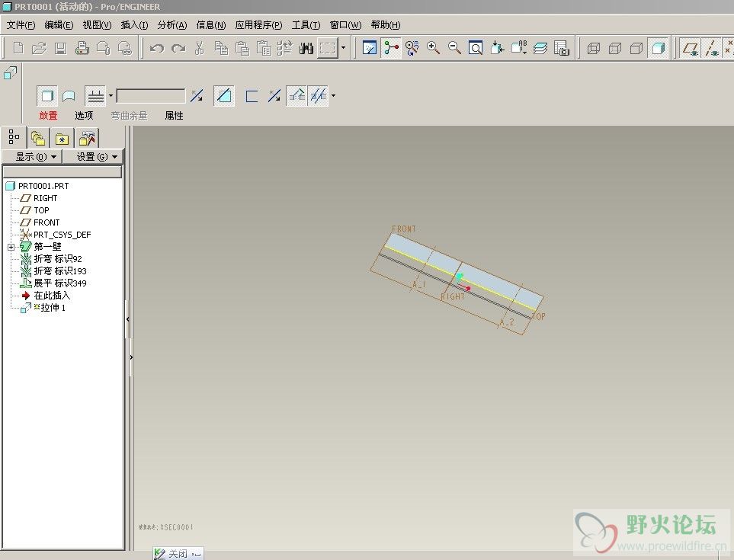Open dropdown next to sheet metal cut icons
Image resolution: width=734 pixels, height=560 pixels.
(x=333, y=96)
